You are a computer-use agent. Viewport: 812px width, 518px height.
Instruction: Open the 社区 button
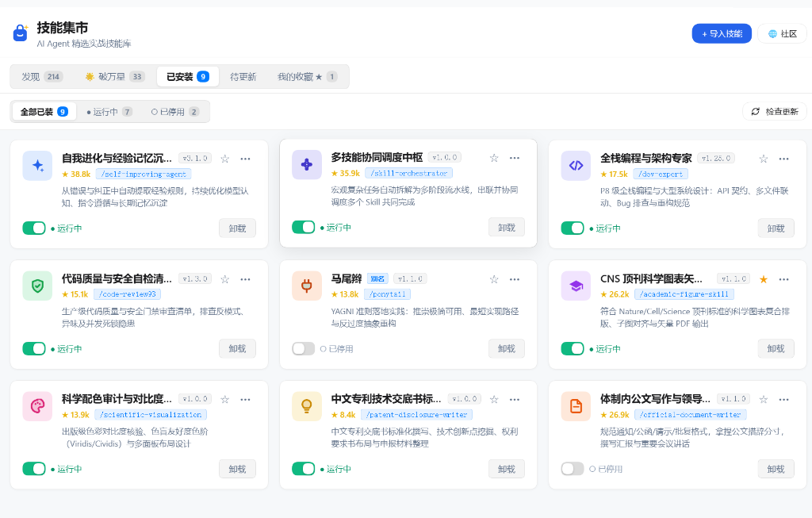(783, 33)
